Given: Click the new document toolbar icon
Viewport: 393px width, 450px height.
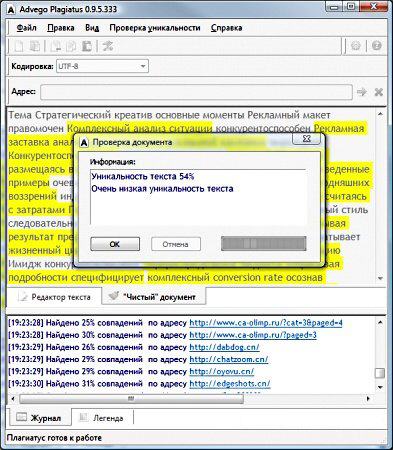Looking at the screenshot, I should tap(19, 46).
